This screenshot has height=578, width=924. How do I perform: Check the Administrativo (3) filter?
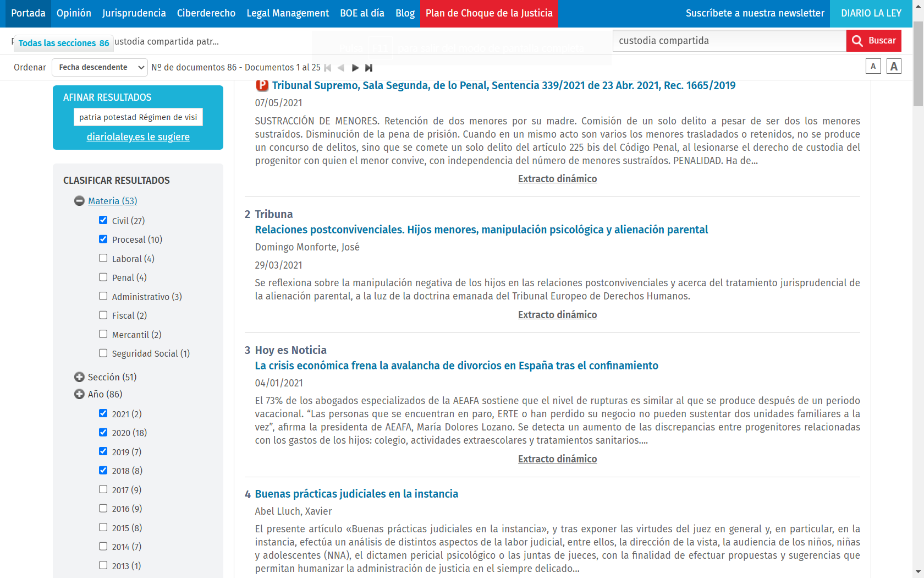click(x=103, y=296)
